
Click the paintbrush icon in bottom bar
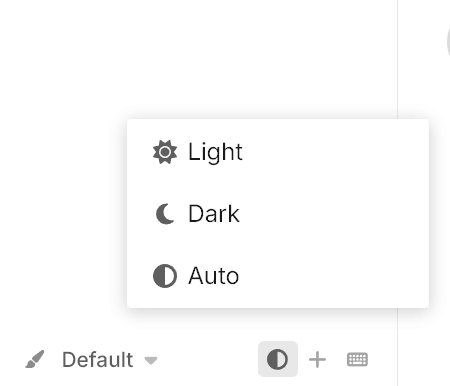(x=35, y=359)
